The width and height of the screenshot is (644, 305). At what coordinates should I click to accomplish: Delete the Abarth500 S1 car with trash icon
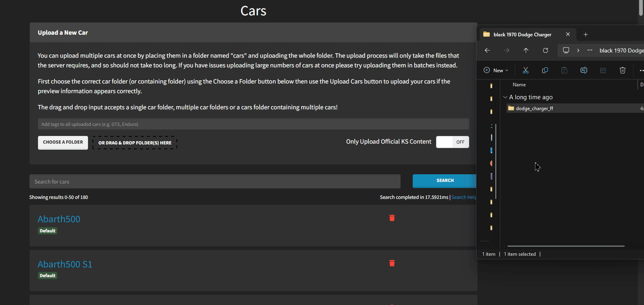pos(392,263)
